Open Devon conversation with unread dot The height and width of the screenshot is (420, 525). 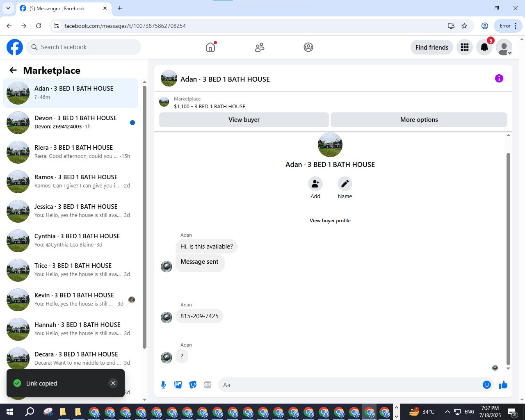tap(71, 123)
